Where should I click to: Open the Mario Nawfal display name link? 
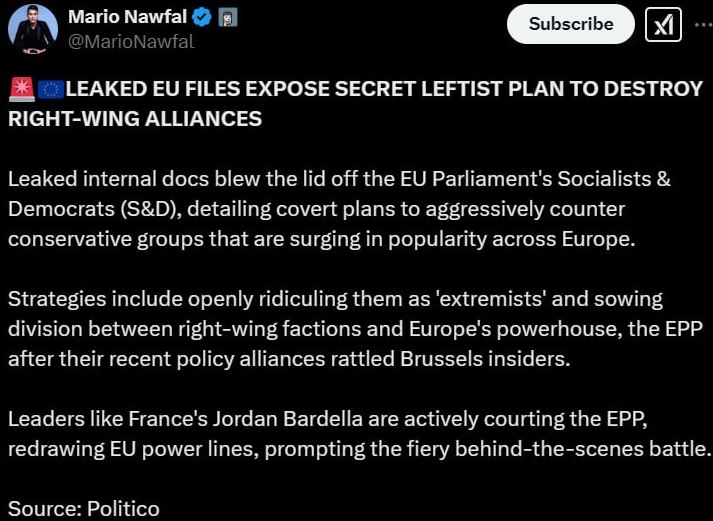(x=125, y=17)
